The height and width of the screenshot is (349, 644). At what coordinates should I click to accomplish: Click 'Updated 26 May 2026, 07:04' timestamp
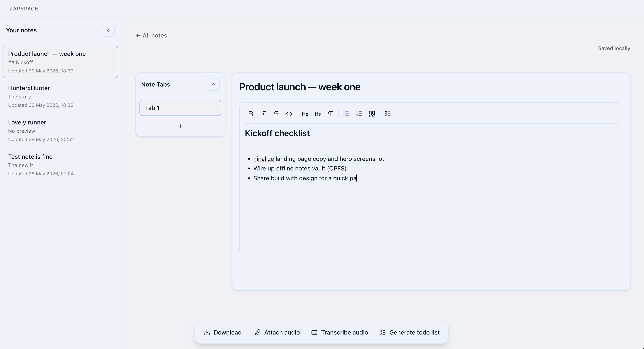(41, 174)
